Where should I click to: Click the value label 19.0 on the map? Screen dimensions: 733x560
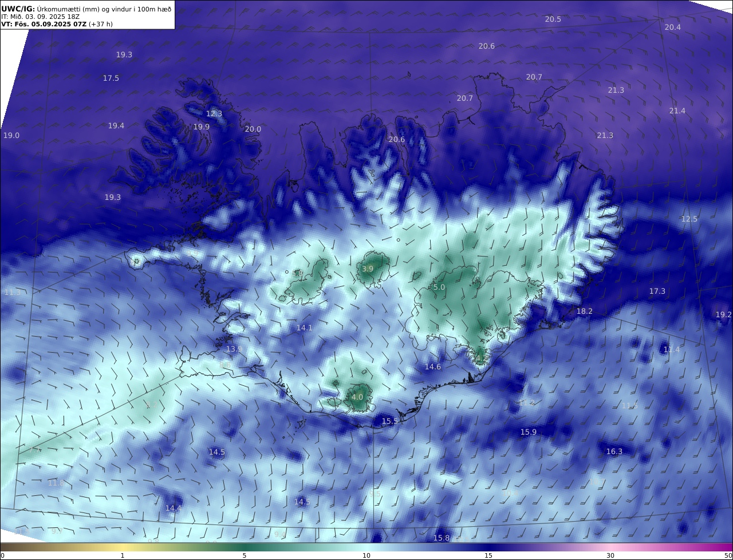(x=11, y=136)
